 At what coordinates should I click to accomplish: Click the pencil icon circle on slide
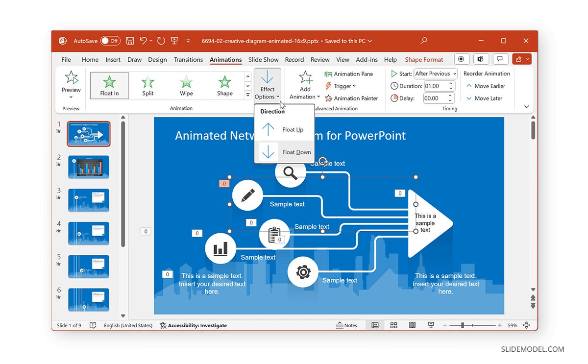coord(247,195)
